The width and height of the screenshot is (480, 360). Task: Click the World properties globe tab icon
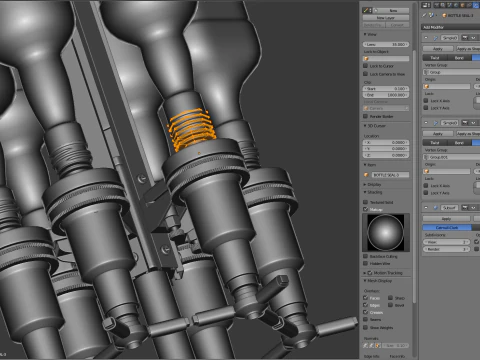[456, 5]
